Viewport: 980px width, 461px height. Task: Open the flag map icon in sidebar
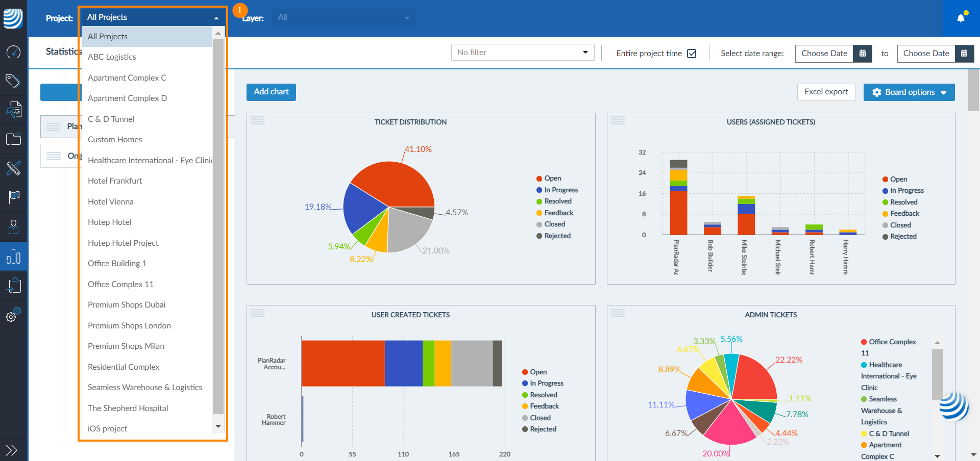point(13,197)
